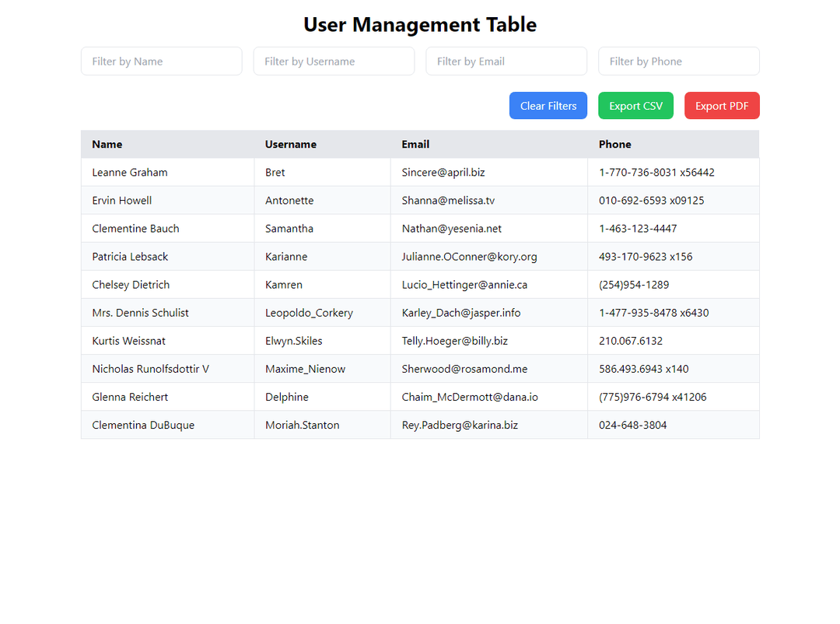The image size is (840, 624).
Task: Select the Chelsey Dietrich row name
Action: (131, 285)
